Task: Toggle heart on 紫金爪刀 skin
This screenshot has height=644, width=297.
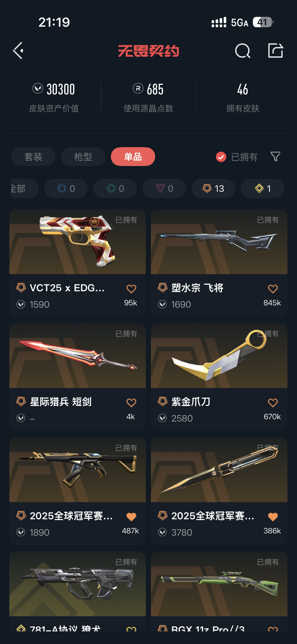Action: 273,403
